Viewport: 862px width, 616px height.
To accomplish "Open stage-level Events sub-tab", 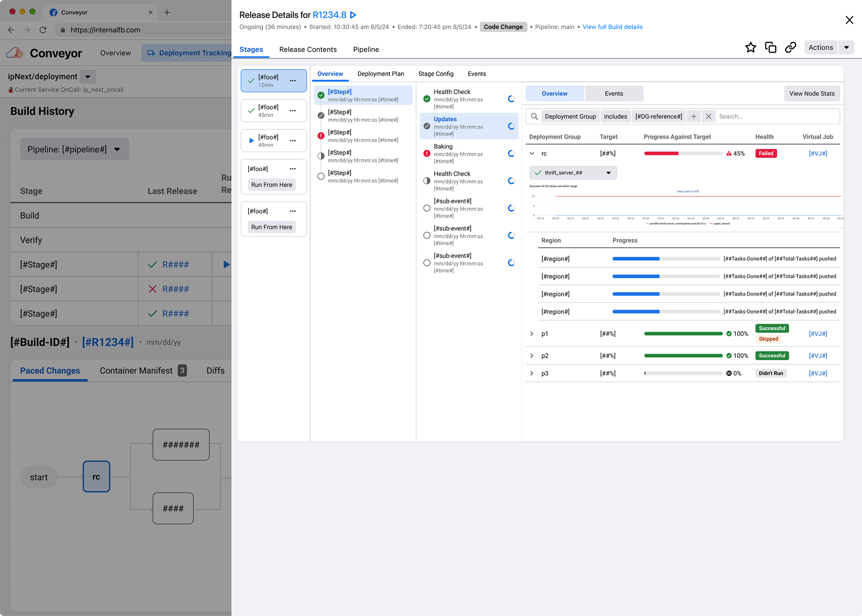I will point(476,74).
